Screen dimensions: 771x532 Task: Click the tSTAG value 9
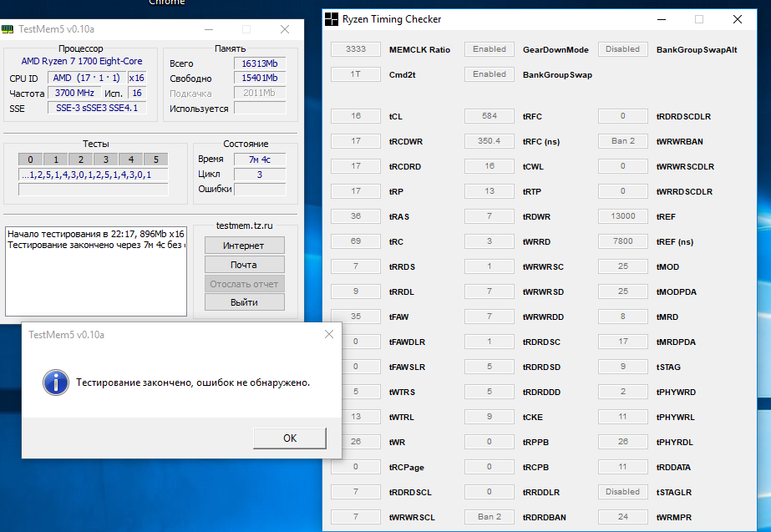[622, 367]
